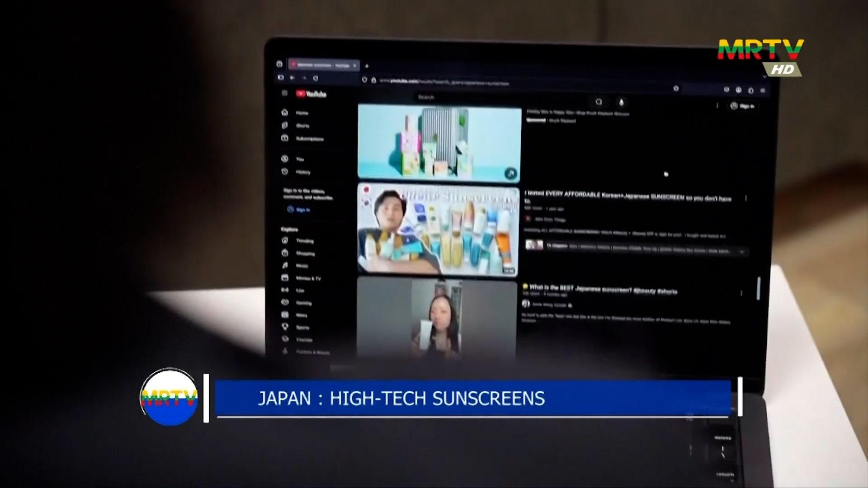Click the YouTube logo
This screenshot has width=868, height=488.
[x=311, y=94]
